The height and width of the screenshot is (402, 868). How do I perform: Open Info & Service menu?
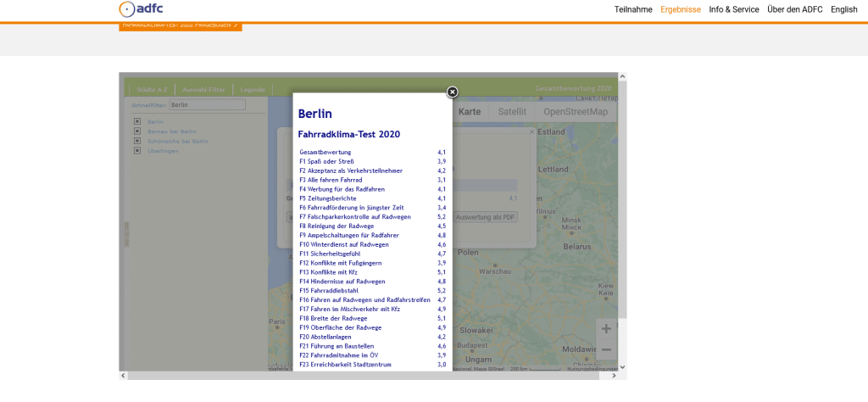click(x=734, y=9)
